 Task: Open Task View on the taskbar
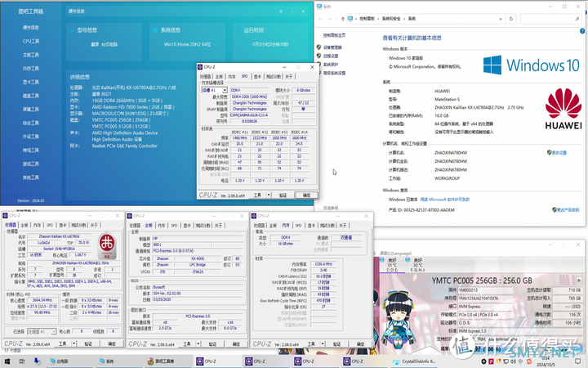(x=22, y=361)
